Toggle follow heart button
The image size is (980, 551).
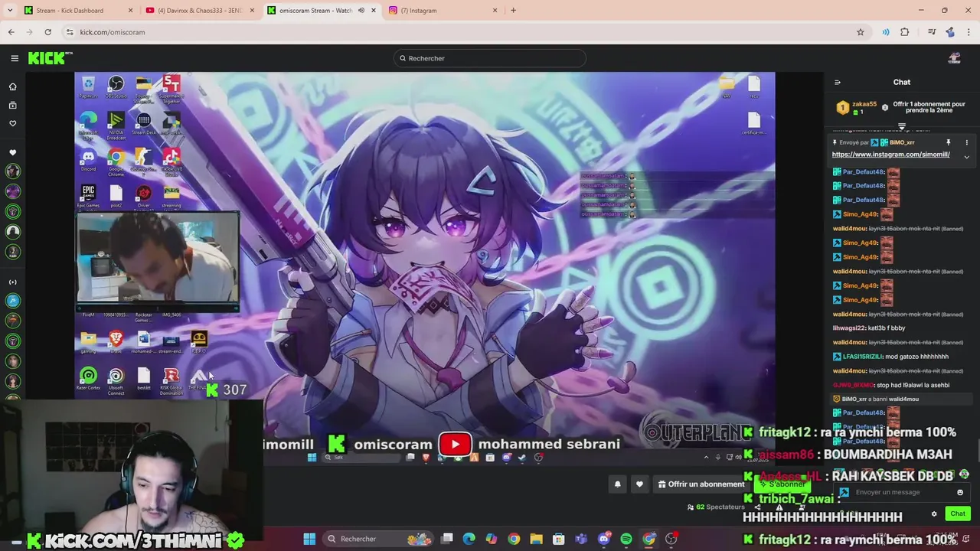[x=639, y=484]
